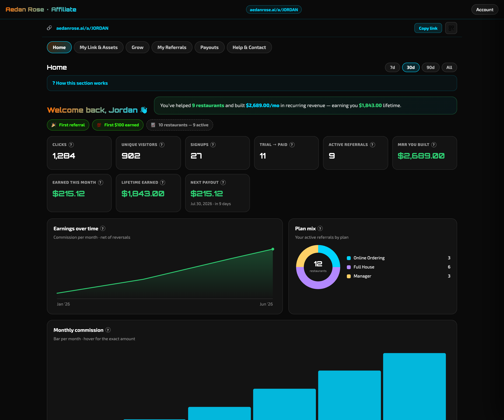Open the Unique Visitors help icon
Image resolution: width=504 pixels, height=420 pixels.
162,145
